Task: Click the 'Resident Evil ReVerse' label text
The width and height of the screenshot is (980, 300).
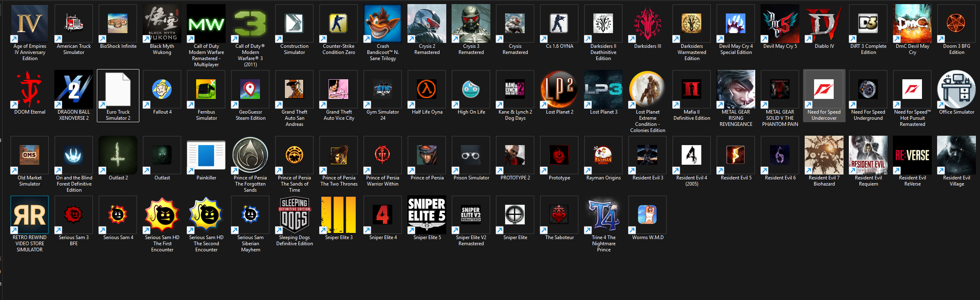Action: click(912, 181)
